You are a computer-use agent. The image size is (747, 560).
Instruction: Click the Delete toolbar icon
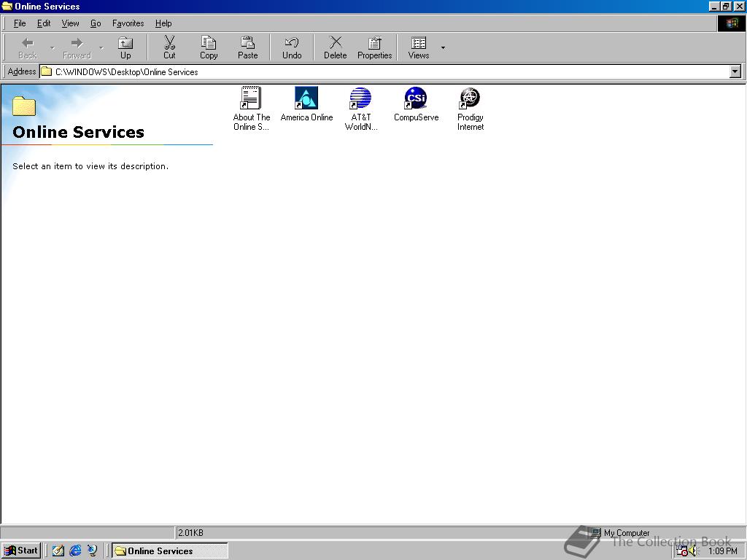(336, 43)
